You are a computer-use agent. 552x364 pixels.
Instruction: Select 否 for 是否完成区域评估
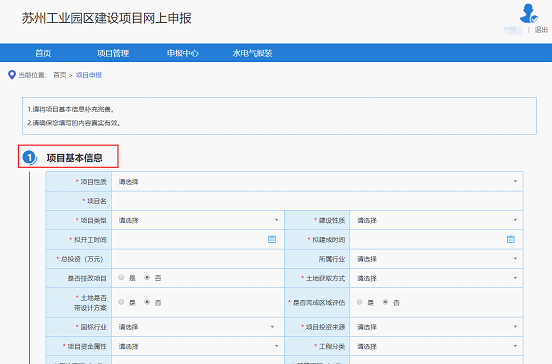[385, 302]
